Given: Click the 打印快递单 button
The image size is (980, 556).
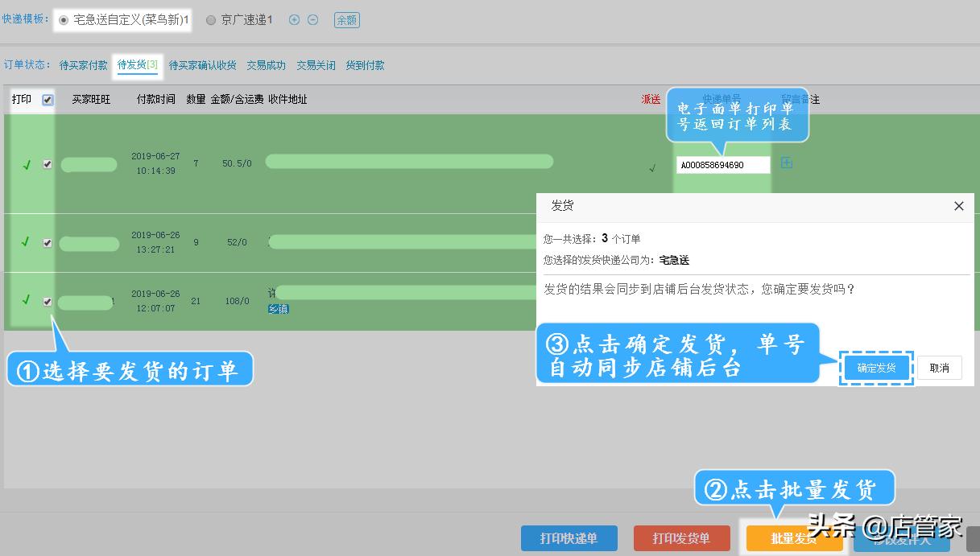Looking at the screenshot, I should pyautogui.click(x=569, y=538).
